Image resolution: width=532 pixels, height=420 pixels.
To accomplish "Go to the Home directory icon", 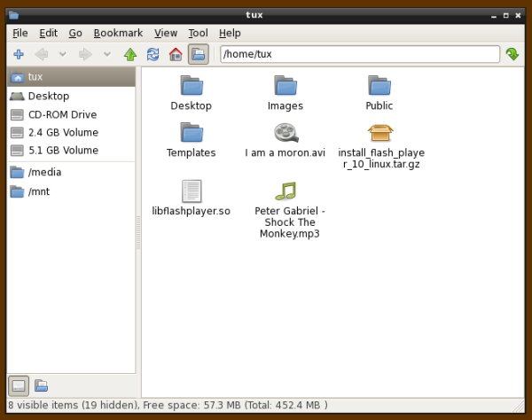I will [x=176, y=55].
